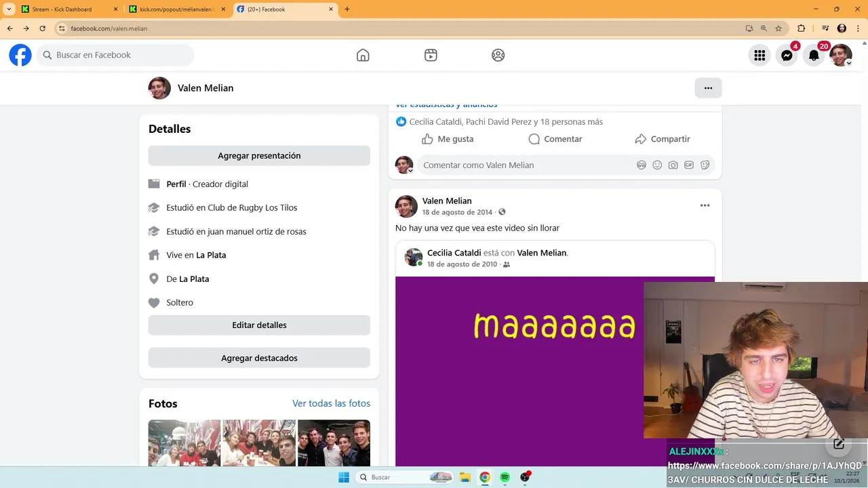The height and width of the screenshot is (488, 868).
Task: Click Estudió en Club de Rugby Los Tilos
Action: tap(232, 207)
